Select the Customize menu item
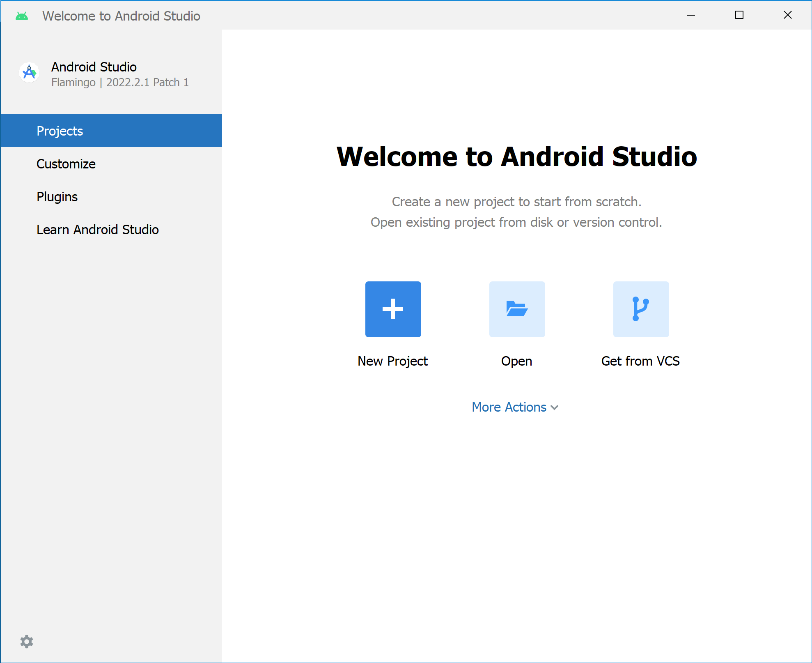The width and height of the screenshot is (812, 663). [x=66, y=163]
